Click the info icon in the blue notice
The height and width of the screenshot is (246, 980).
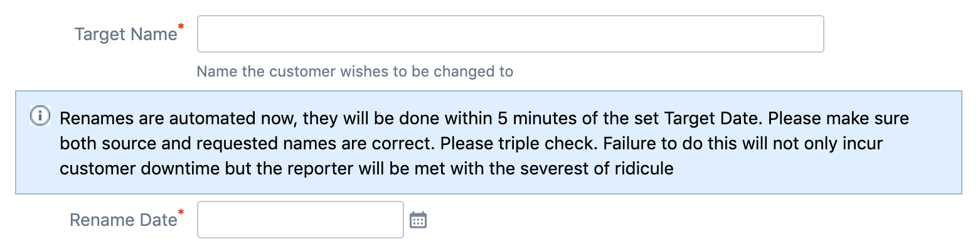40,116
